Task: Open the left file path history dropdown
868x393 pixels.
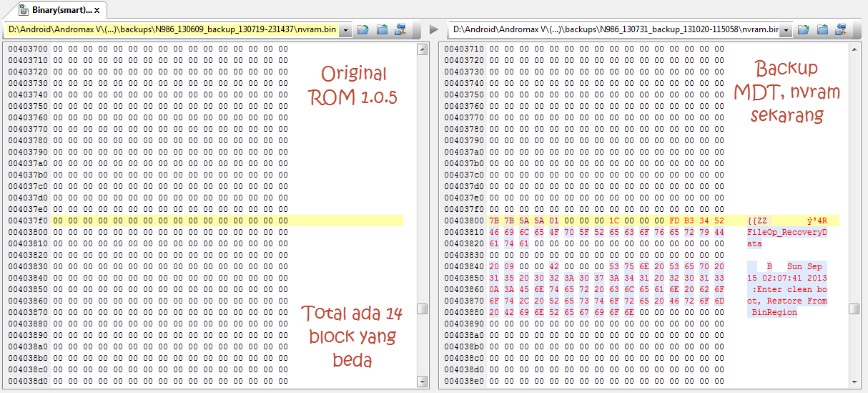Action: pos(346,30)
